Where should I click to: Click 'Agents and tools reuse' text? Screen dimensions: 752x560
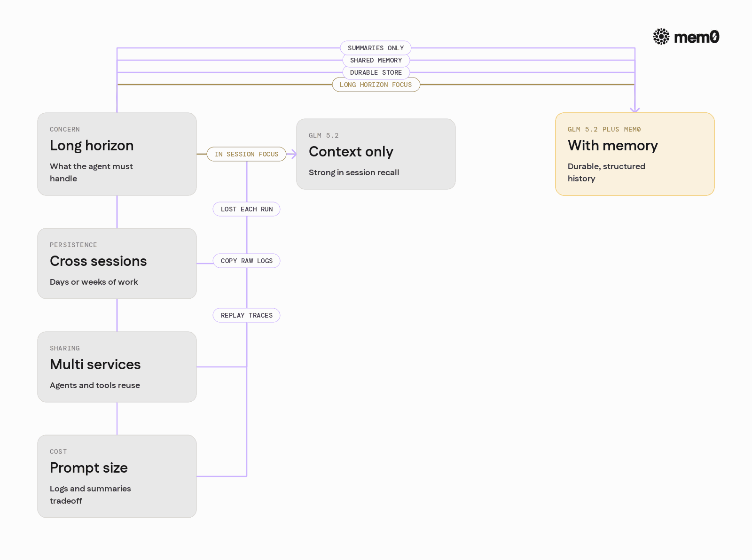tap(95, 385)
